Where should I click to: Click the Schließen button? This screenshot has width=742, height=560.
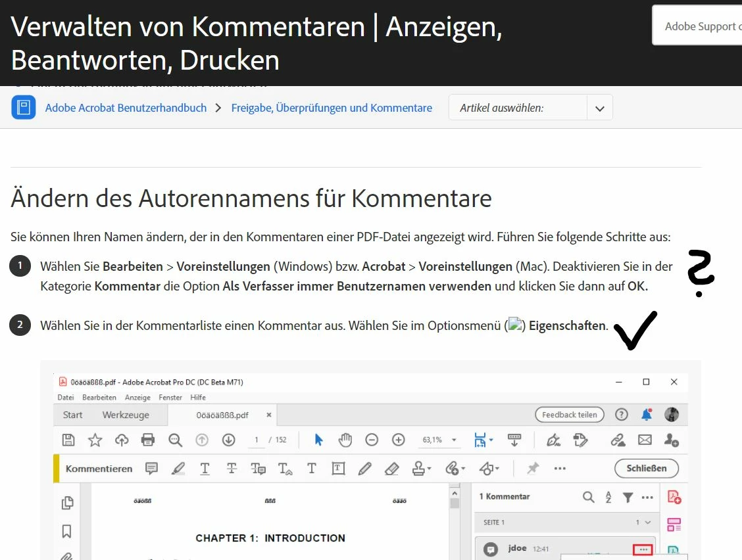coord(647,468)
